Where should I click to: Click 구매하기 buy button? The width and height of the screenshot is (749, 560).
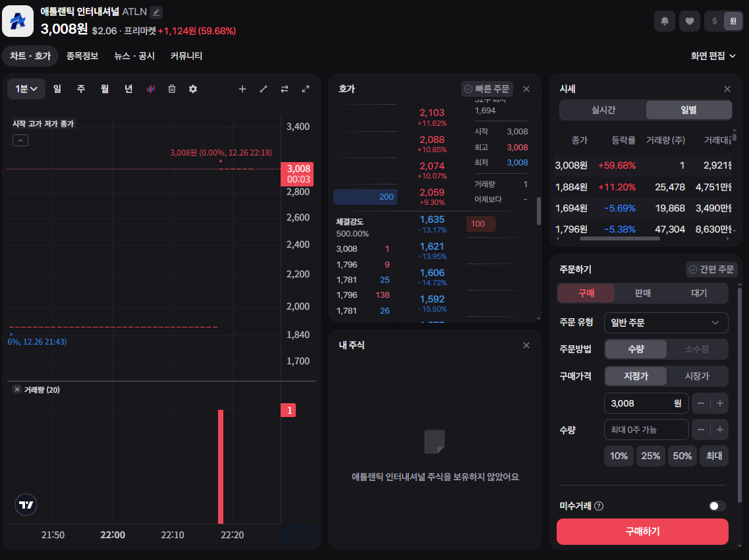[x=642, y=531]
